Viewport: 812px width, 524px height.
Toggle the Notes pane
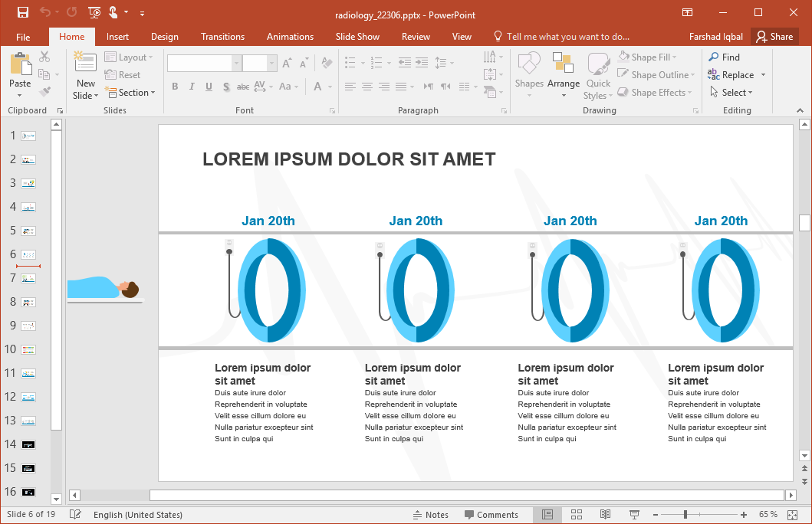[x=430, y=515]
